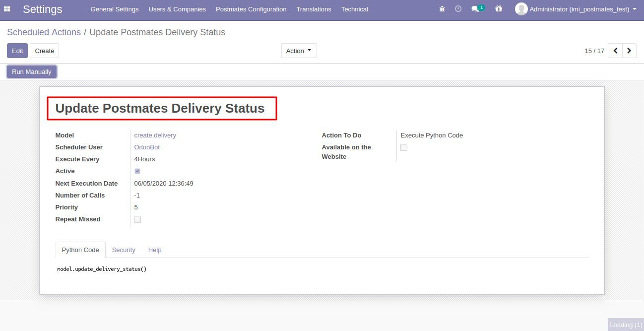Click the Settings app title
Image resolution: width=644 pixels, height=331 pixels.
[x=43, y=9]
